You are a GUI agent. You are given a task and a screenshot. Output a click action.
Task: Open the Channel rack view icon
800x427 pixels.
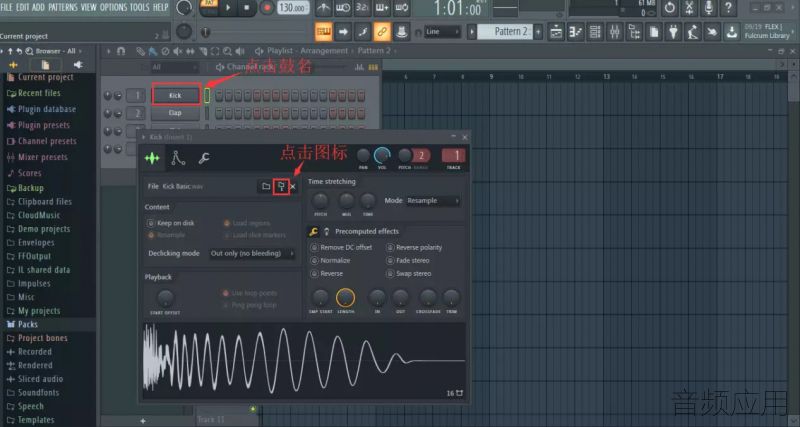tap(595, 32)
